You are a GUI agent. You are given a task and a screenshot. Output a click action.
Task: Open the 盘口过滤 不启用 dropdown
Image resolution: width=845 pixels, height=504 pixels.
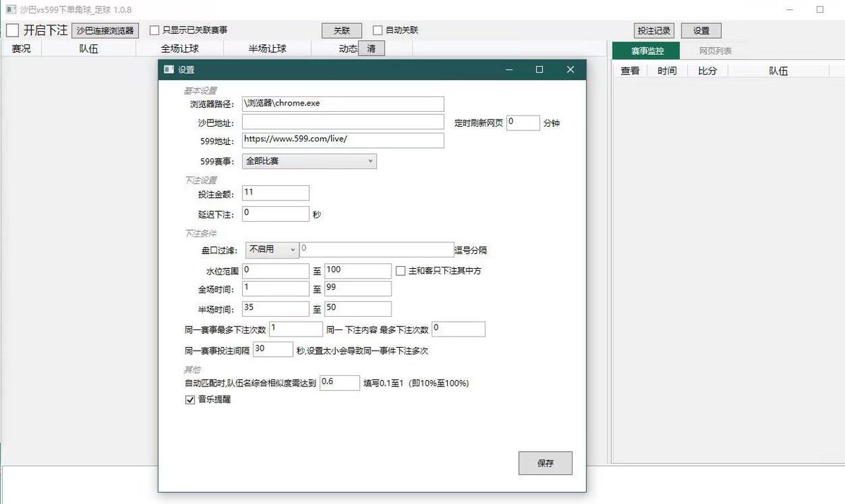tap(273, 249)
